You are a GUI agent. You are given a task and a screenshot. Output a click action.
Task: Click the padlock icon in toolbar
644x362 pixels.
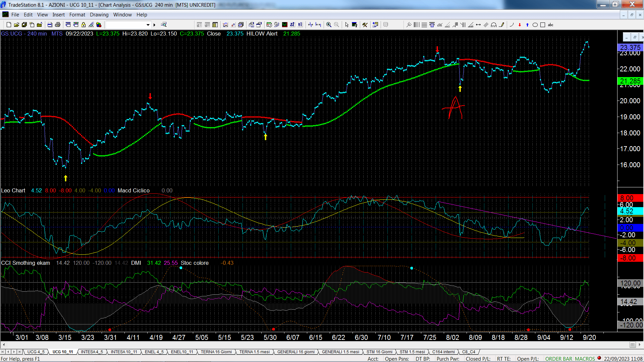pos(84,25)
